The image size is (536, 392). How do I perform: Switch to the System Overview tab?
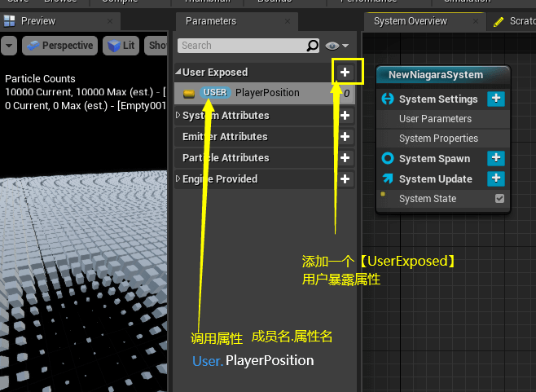424,21
